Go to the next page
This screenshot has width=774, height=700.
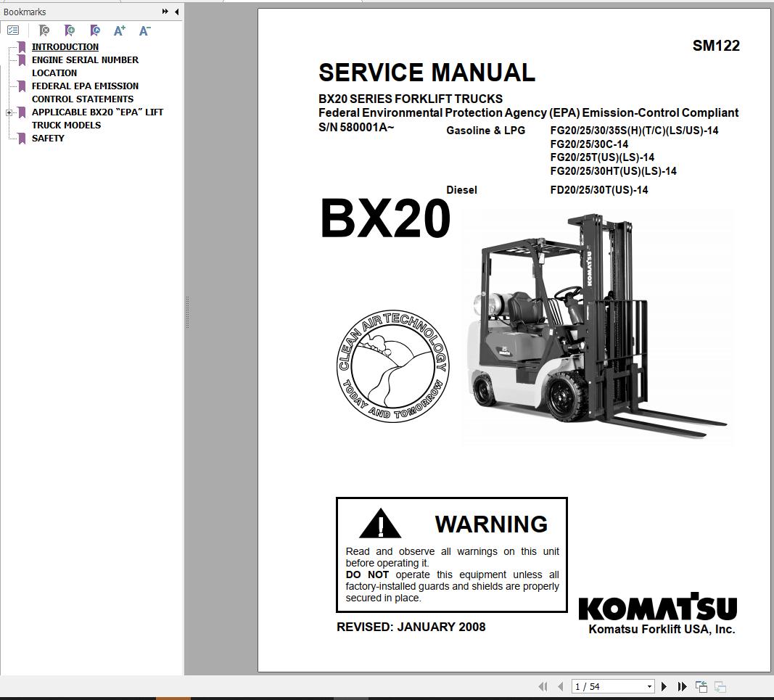[664, 686]
